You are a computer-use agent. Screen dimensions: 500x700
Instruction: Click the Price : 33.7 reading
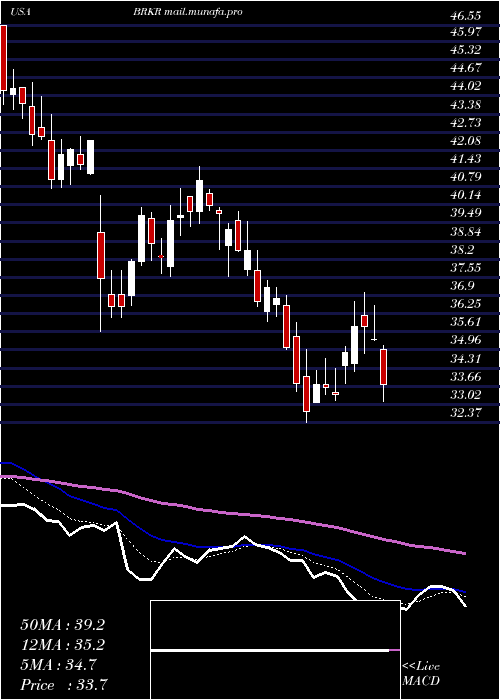pyautogui.click(x=64, y=685)
